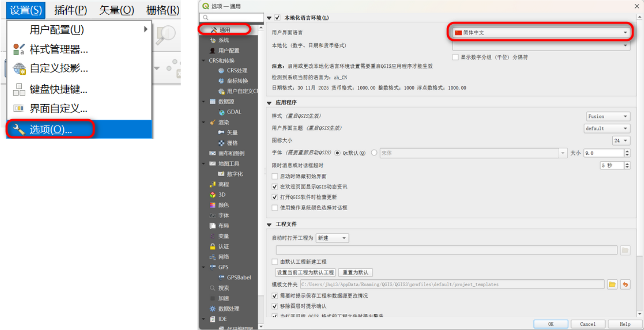Click the Help button

coord(625,324)
